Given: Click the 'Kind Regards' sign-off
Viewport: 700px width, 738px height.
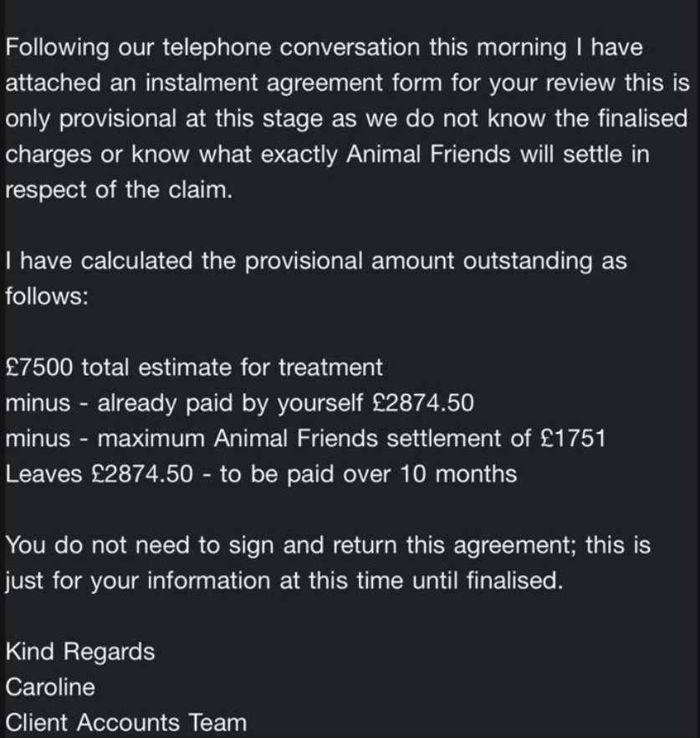Looking at the screenshot, I should point(80,652).
